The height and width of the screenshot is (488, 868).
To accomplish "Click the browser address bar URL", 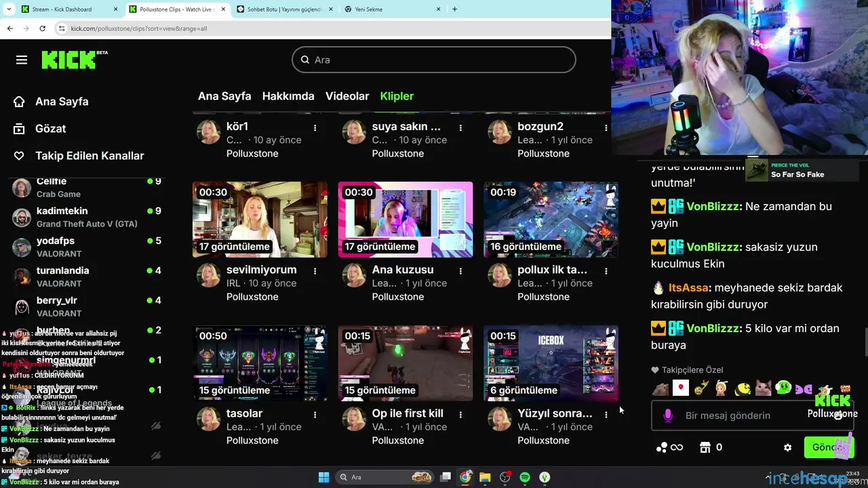I will (x=138, y=28).
